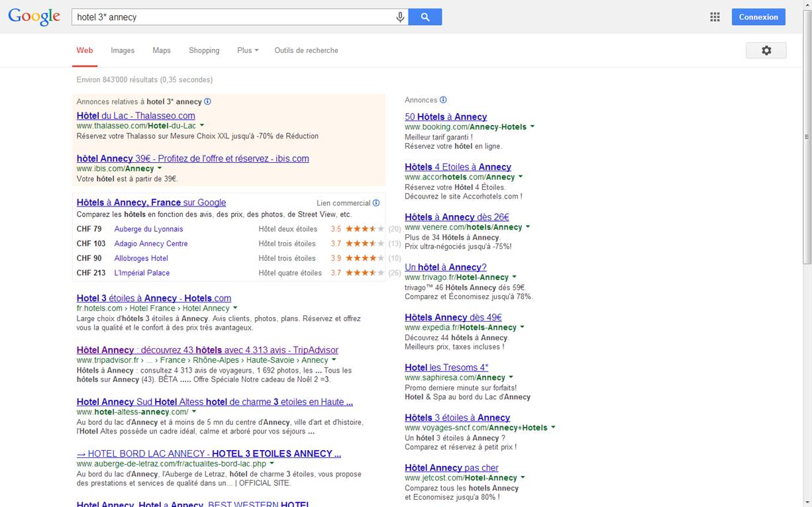Screen dimensions: 812x507
Task: Click the microphone voice search icon
Action: pos(400,17)
